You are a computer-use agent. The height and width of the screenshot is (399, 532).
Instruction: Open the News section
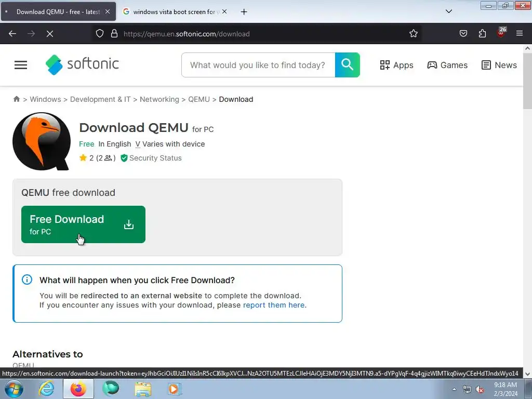(x=499, y=65)
